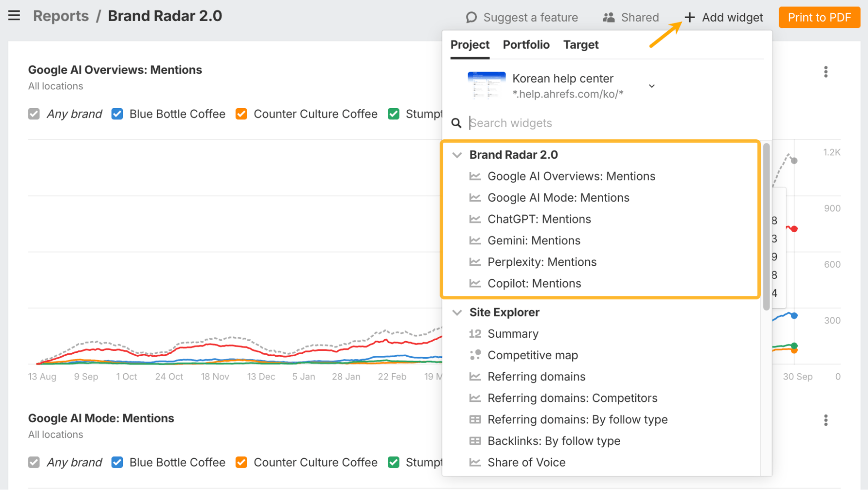Open three-dot menu for Google AI Mode widget
The image size is (868, 490).
[x=825, y=420]
